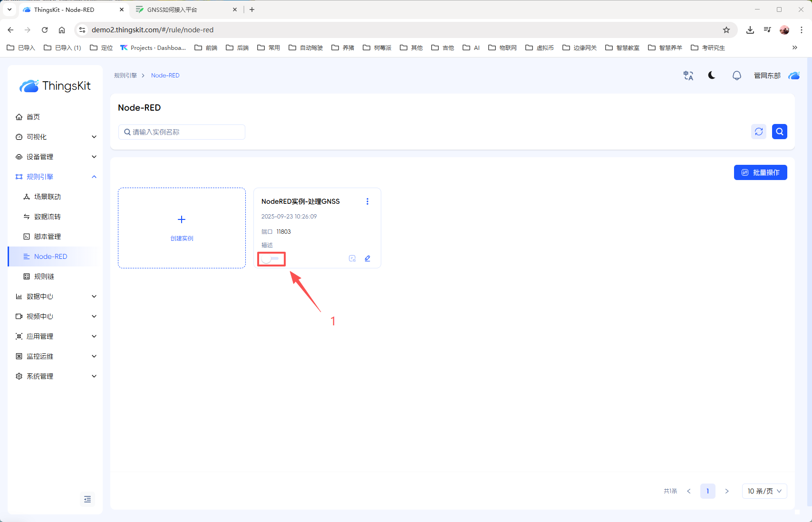Click the blue search icon button
This screenshot has width=812, height=522.
click(x=780, y=132)
